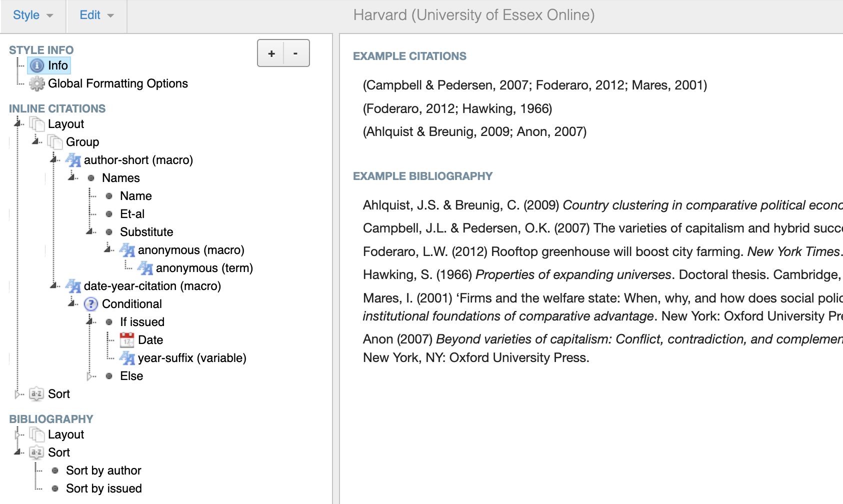Click the anonymous term icon
The width and height of the screenshot is (843, 504).
click(145, 268)
